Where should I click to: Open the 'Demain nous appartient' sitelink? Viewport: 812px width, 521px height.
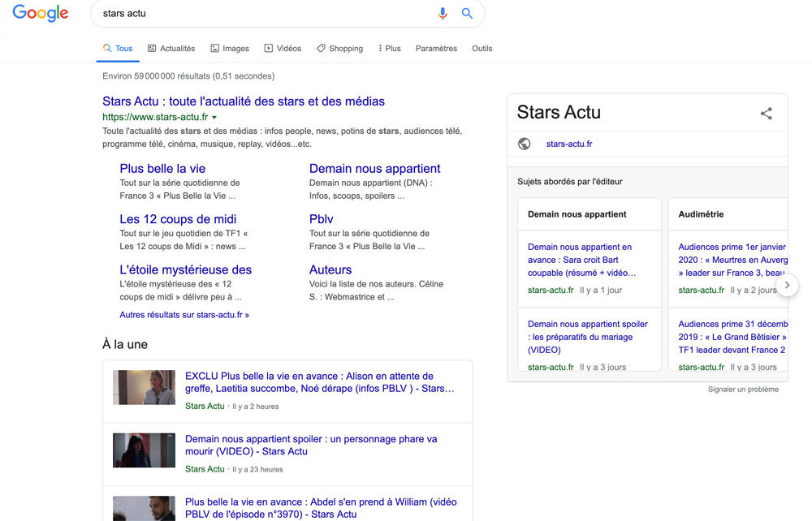point(375,169)
